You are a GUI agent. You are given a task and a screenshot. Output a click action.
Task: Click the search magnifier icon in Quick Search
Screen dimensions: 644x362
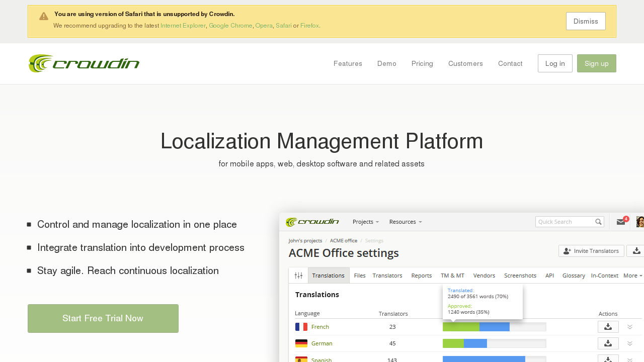click(598, 222)
